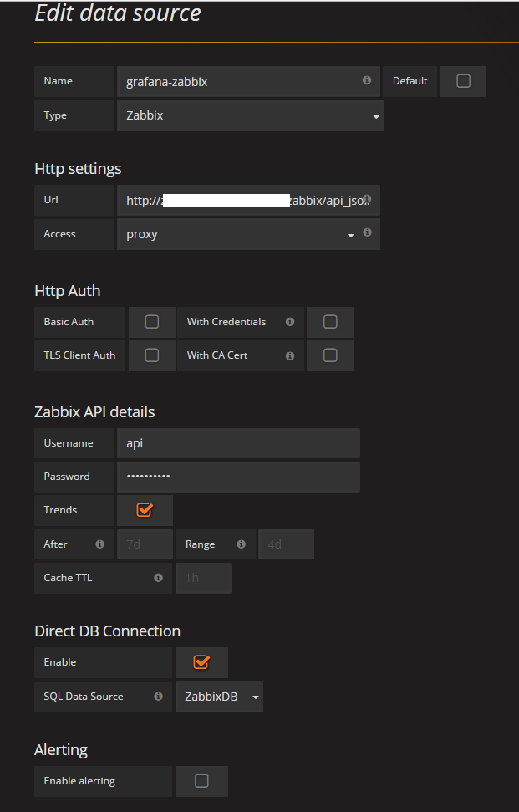View info for With Credentials option
The image size is (519, 812).
pyautogui.click(x=288, y=321)
